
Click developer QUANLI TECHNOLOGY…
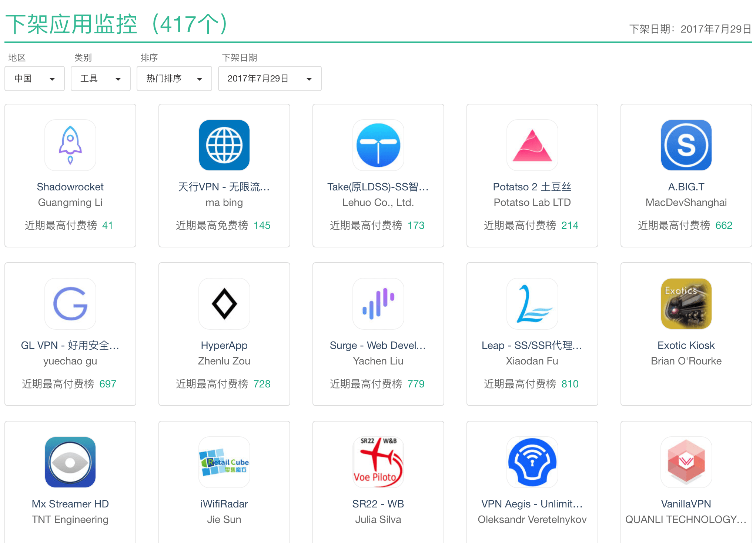click(x=686, y=519)
